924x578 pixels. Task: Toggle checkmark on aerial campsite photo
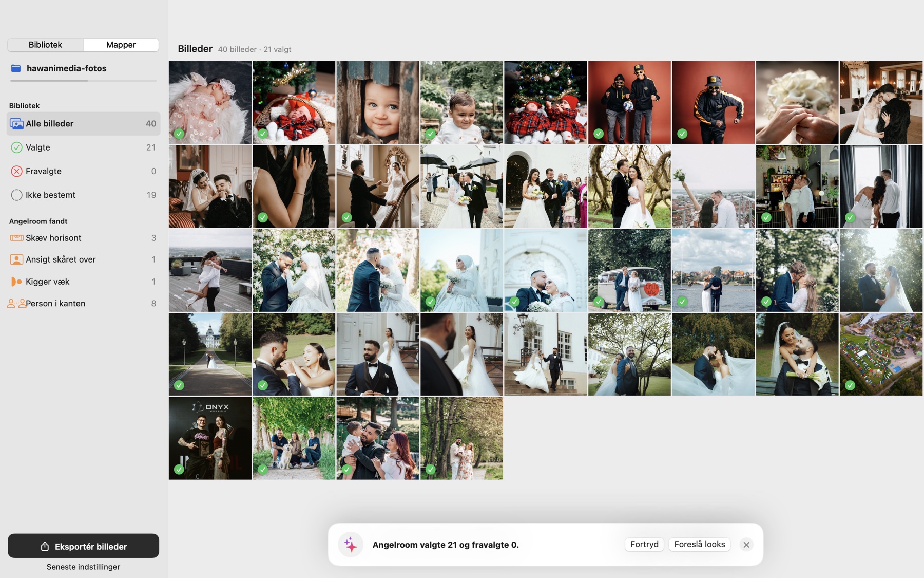pyautogui.click(x=850, y=385)
